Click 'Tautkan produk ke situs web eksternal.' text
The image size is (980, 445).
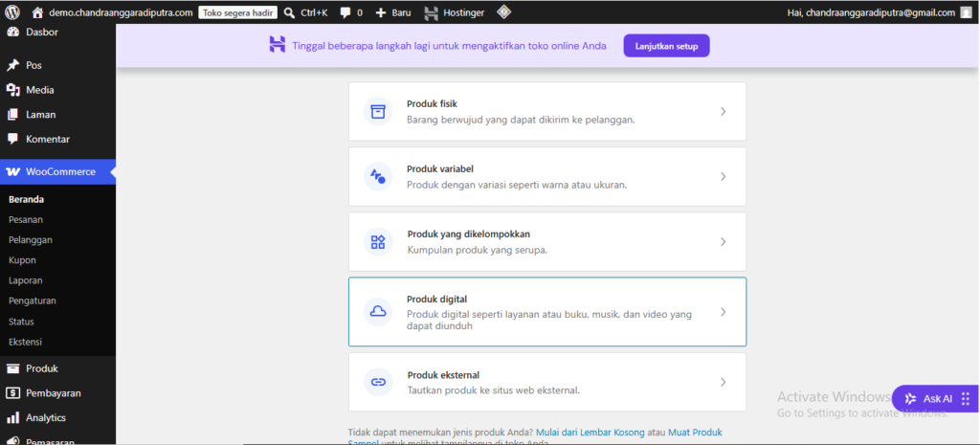tap(494, 390)
